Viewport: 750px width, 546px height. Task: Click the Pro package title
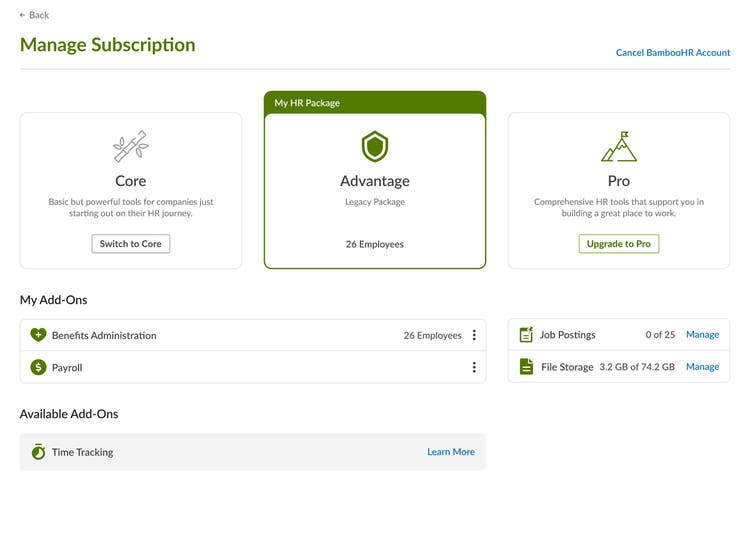618,181
